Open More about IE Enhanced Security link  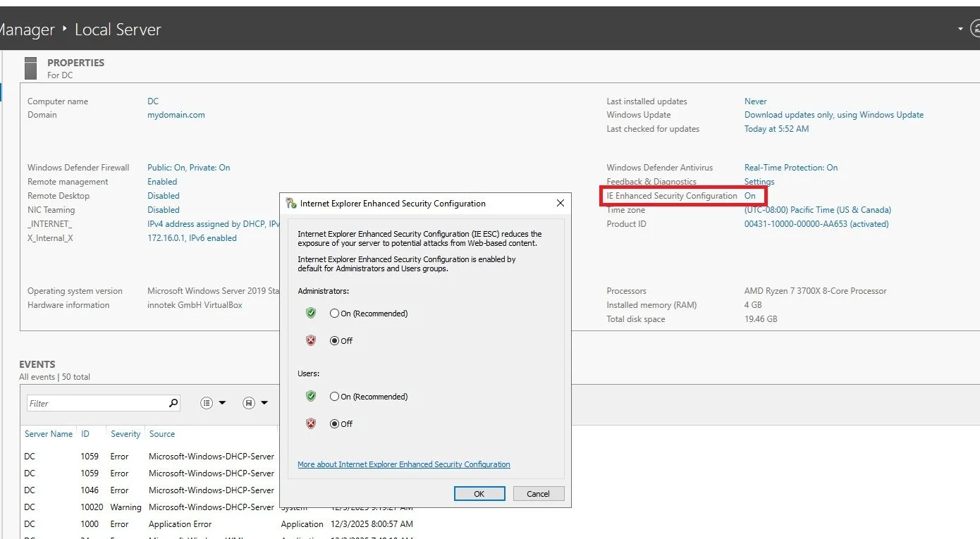click(404, 464)
